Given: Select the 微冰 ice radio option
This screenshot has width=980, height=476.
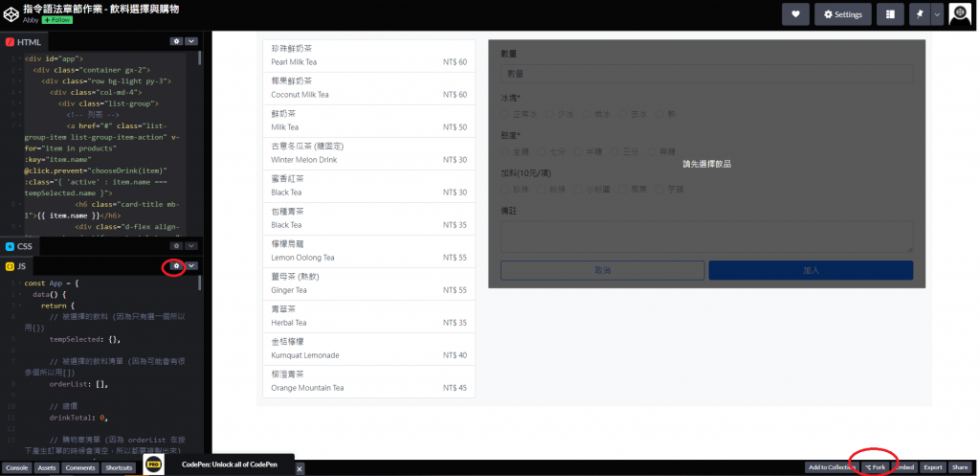Looking at the screenshot, I should tap(587, 115).
